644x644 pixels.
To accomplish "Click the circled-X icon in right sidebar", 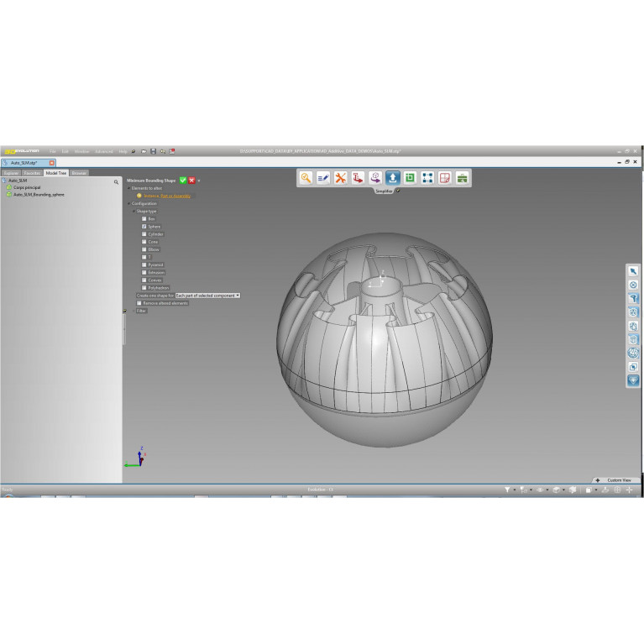I will click(633, 285).
